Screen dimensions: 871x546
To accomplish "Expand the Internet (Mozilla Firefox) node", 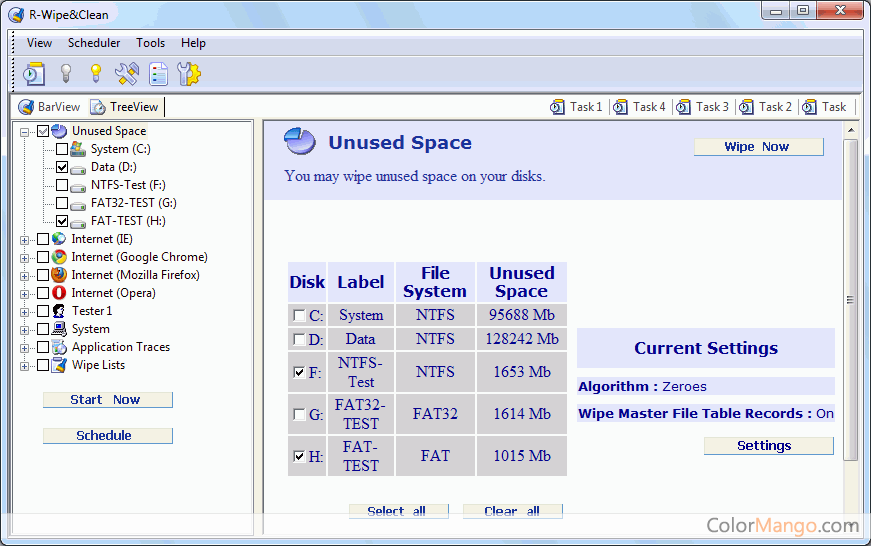I will pyautogui.click(x=24, y=276).
